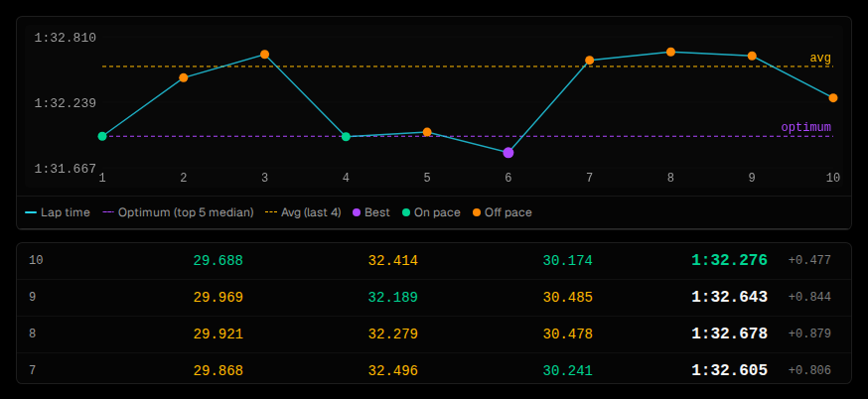This screenshot has height=399, width=868.
Task: Click the +0.844 delta value
Action: tap(809, 297)
